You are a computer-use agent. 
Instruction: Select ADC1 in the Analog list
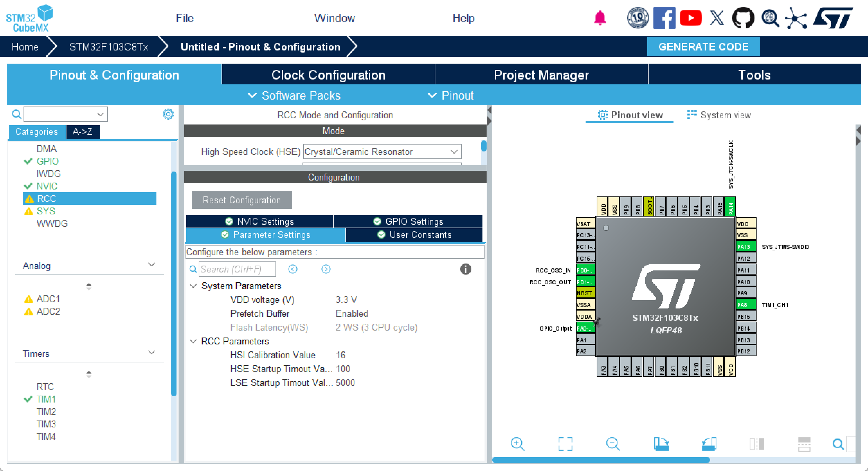48,299
